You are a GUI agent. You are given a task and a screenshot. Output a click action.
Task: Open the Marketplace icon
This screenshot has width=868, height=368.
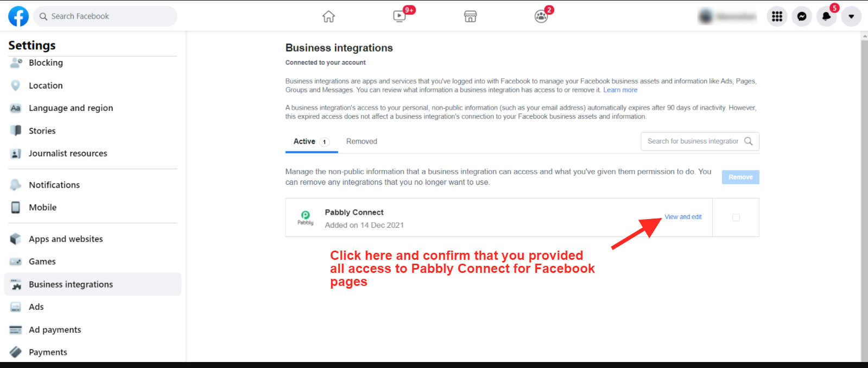[x=470, y=16]
